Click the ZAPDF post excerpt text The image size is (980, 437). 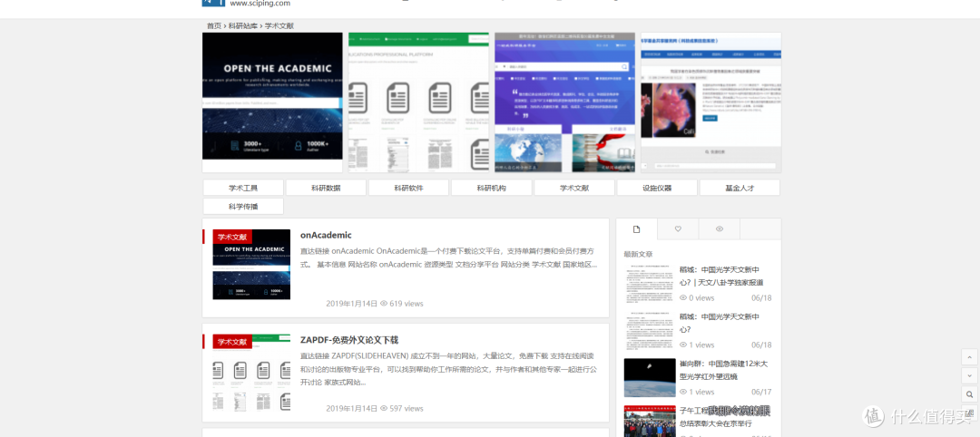449,368
